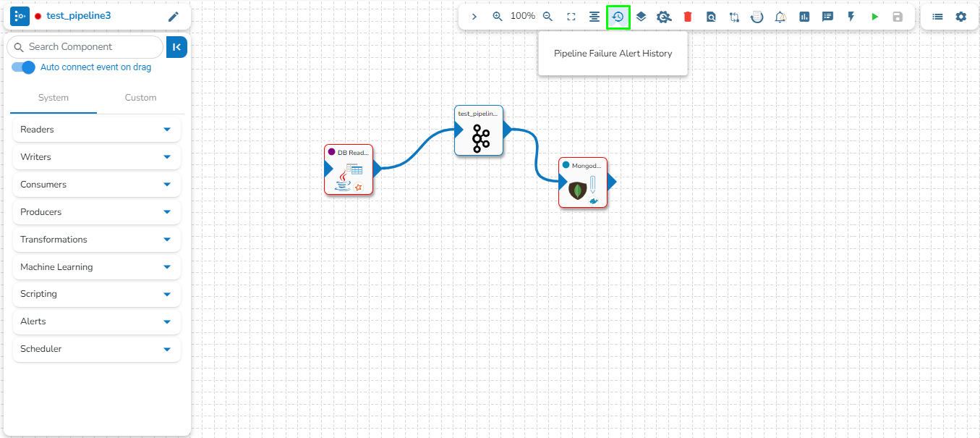
Task: Collapse the component panel with arrow button
Action: (x=176, y=47)
